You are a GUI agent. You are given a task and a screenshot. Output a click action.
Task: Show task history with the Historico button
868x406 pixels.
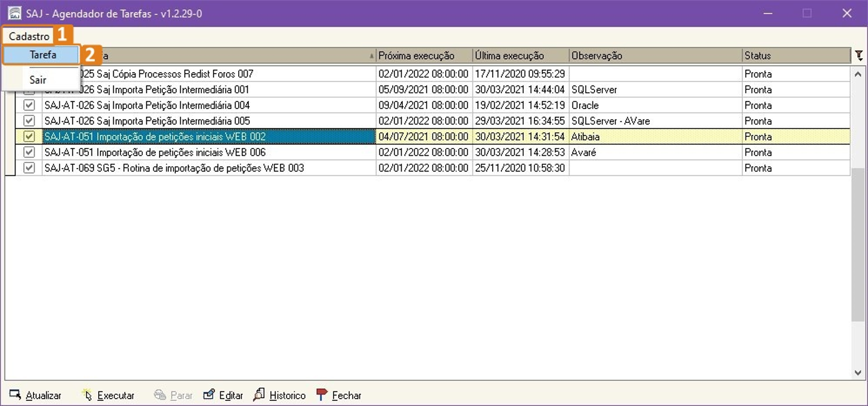point(279,395)
